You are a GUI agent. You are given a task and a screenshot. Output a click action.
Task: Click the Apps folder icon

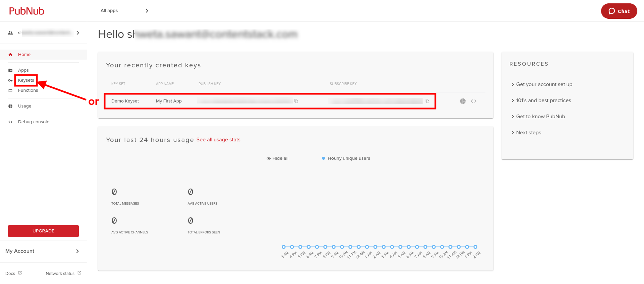[x=10, y=70]
